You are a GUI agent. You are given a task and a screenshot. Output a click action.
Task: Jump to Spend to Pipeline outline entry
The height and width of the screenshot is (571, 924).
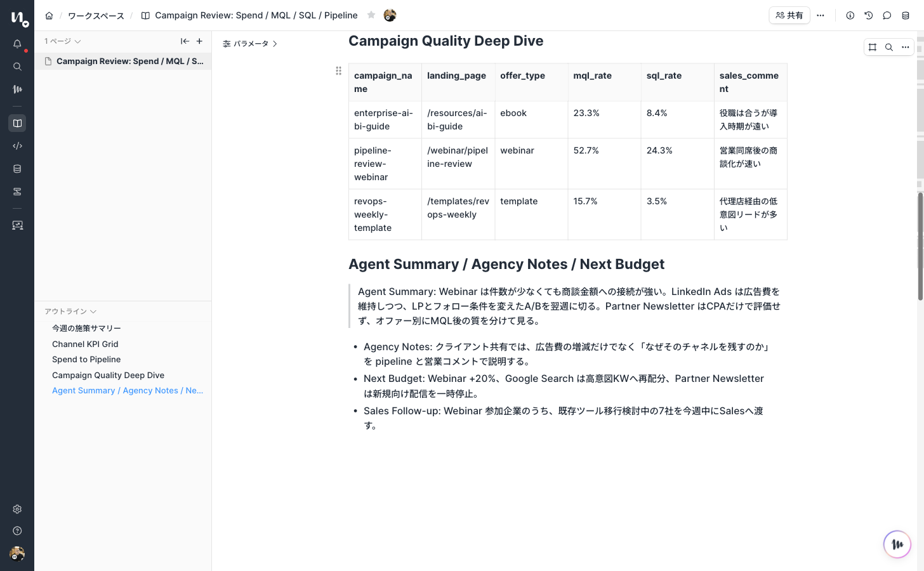click(x=86, y=359)
